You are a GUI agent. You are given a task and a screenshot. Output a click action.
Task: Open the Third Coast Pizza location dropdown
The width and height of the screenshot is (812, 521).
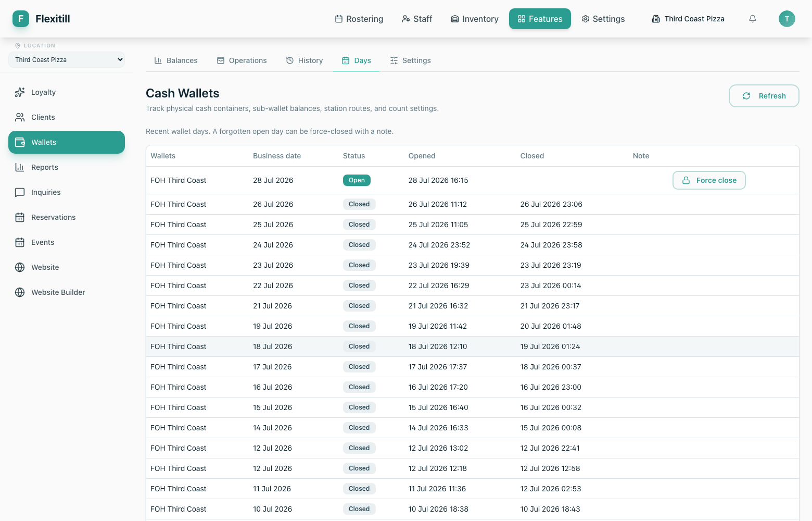[67, 59]
